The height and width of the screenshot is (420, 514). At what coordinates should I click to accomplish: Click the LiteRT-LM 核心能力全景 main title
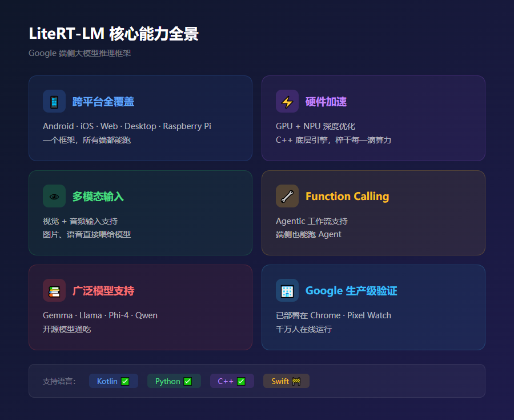(114, 34)
